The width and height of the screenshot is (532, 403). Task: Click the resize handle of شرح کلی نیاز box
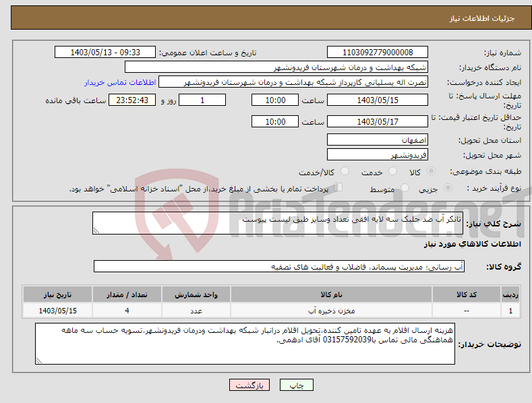point(96,230)
